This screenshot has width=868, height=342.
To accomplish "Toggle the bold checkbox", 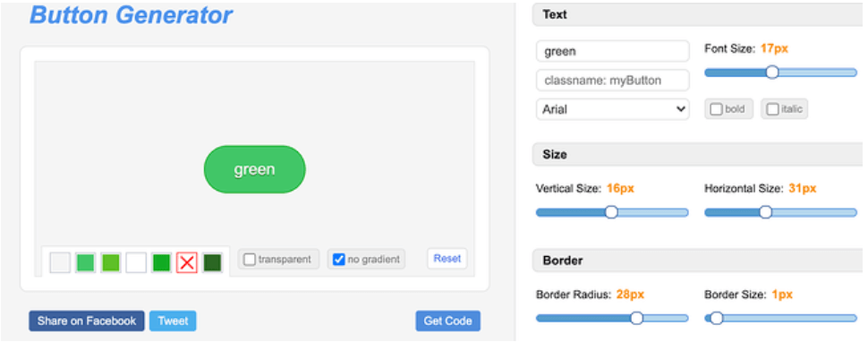I will [x=716, y=109].
